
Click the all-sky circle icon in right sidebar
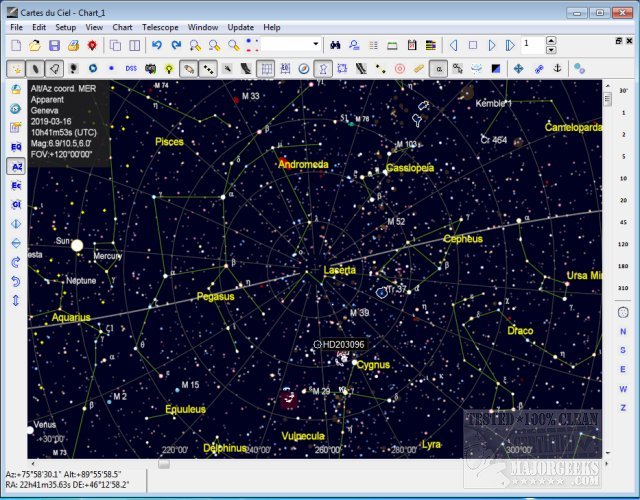(623, 313)
